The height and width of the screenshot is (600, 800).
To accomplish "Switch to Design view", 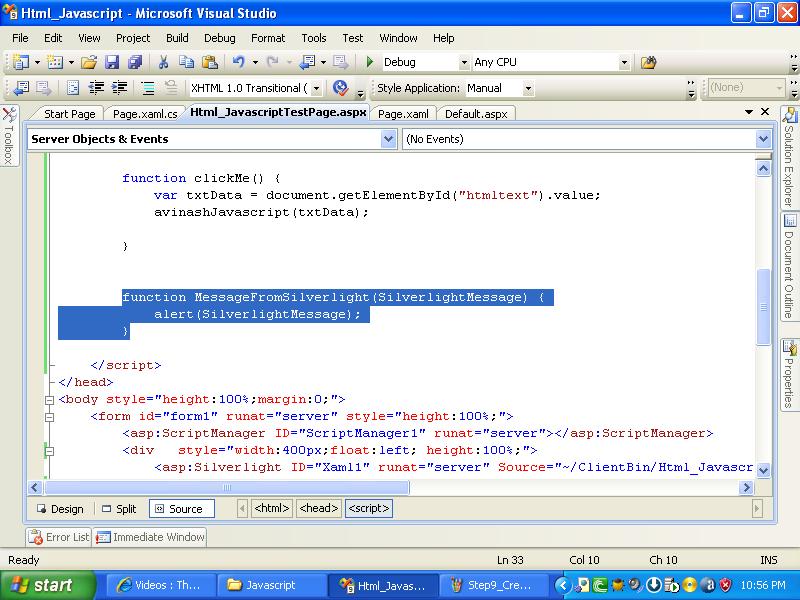I will [x=60, y=509].
